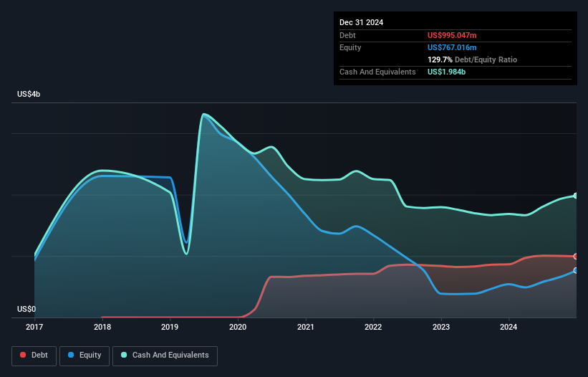Click the blue Equity endpoint marker
The width and height of the screenshot is (588, 377).
(576, 270)
